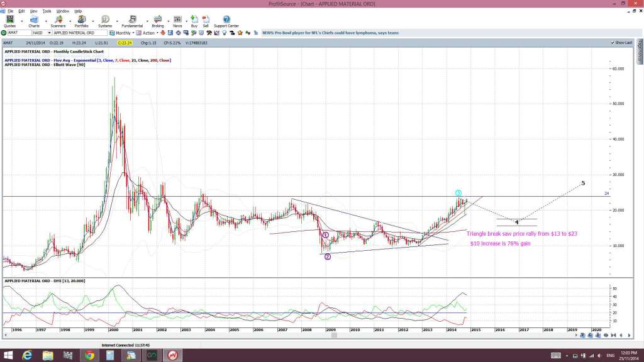This screenshot has width=644, height=362.
Task: Expand the Scanners dropdown arrow
Action: [x=70, y=21]
